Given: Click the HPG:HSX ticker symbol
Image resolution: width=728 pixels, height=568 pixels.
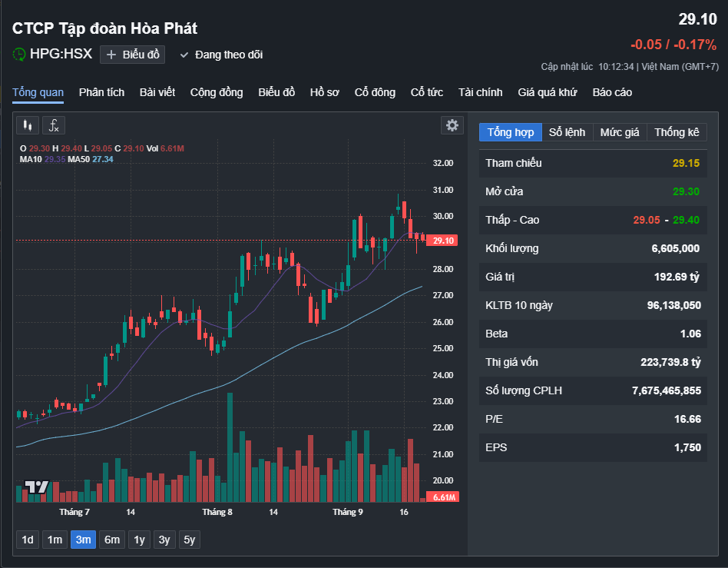Looking at the screenshot, I should tap(61, 54).
